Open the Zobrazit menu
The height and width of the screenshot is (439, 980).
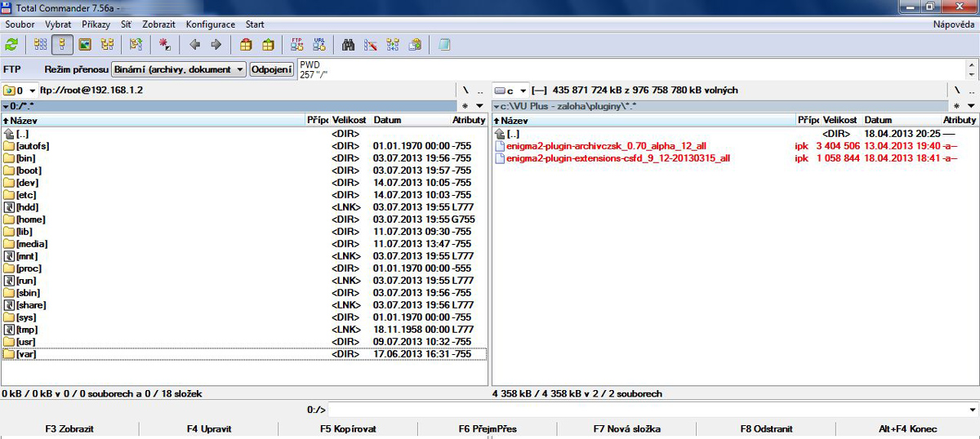pos(158,24)
